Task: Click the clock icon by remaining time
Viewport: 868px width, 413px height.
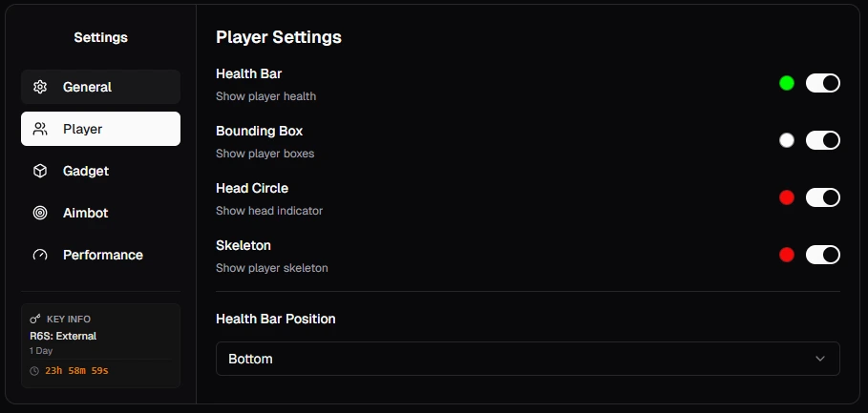Action: [34, 370]
